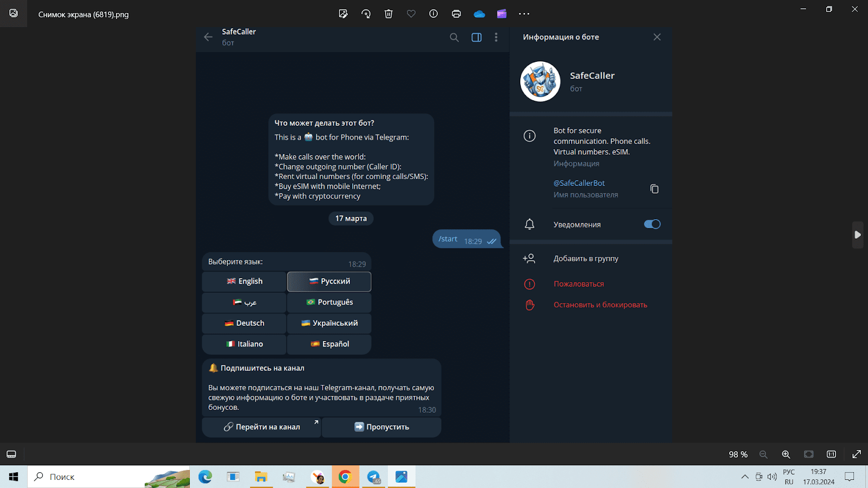Close the bot information panel
This screenshot has width=868, height=488.
[657, 37]
